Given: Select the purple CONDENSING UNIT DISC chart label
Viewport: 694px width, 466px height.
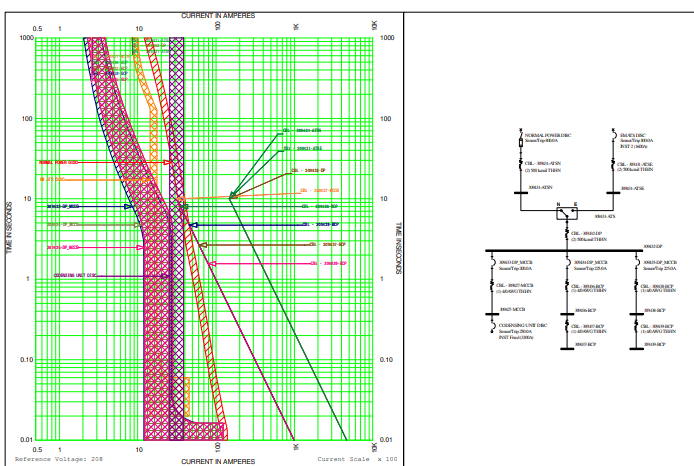Looking at the screenshot, I should [x=75, y=275].
